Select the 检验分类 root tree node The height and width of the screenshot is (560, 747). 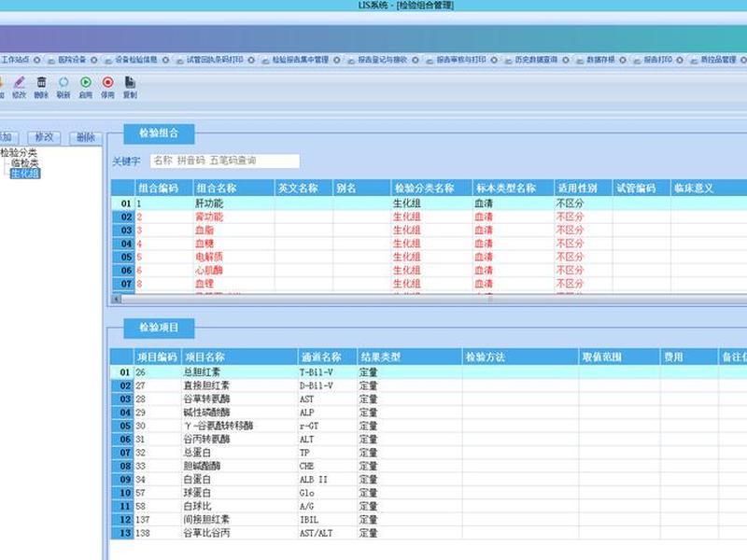[x=19, y=153]
